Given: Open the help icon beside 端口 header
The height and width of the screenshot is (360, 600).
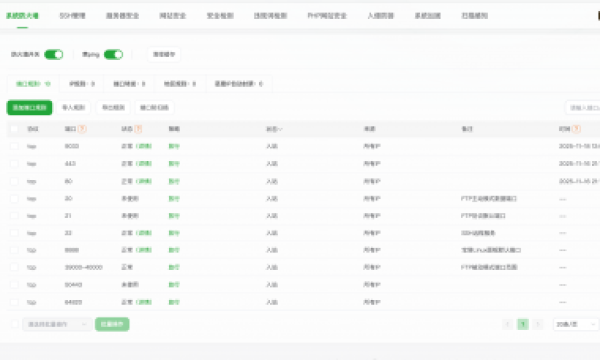Looking at the screenshot, I should 82,129.
